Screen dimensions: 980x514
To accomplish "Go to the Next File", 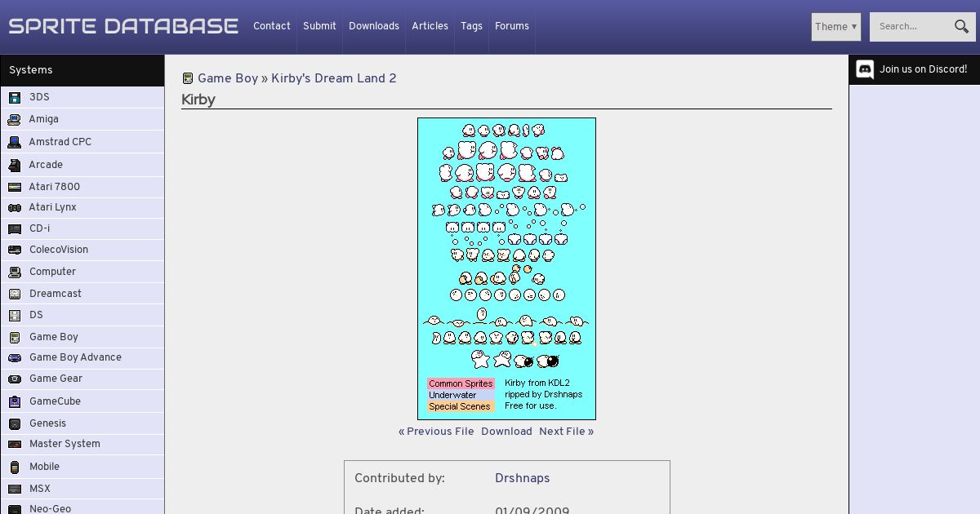I will [566, 432].
